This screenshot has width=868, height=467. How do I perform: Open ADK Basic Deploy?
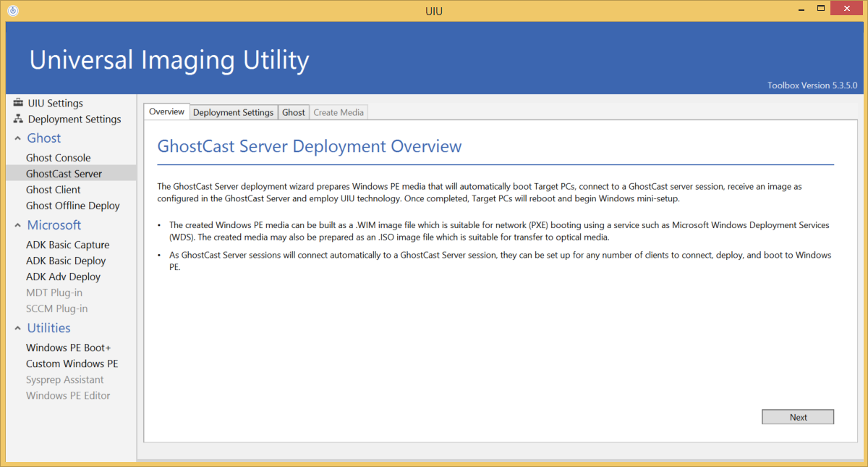point(66,261)
